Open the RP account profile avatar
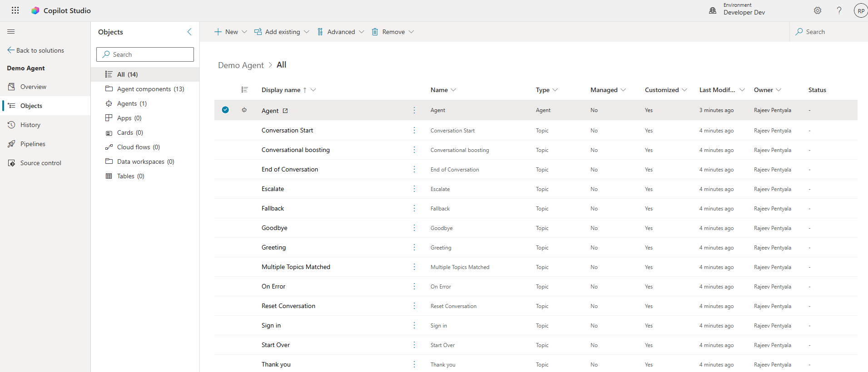 click(x=860, y=11)
